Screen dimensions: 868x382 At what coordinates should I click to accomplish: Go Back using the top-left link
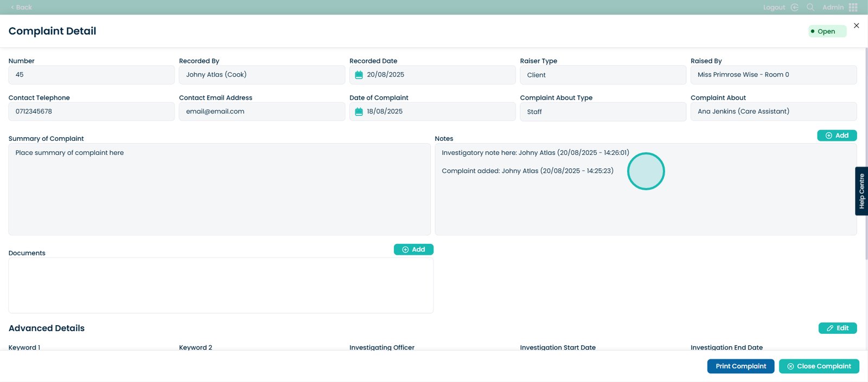point(22,8)
